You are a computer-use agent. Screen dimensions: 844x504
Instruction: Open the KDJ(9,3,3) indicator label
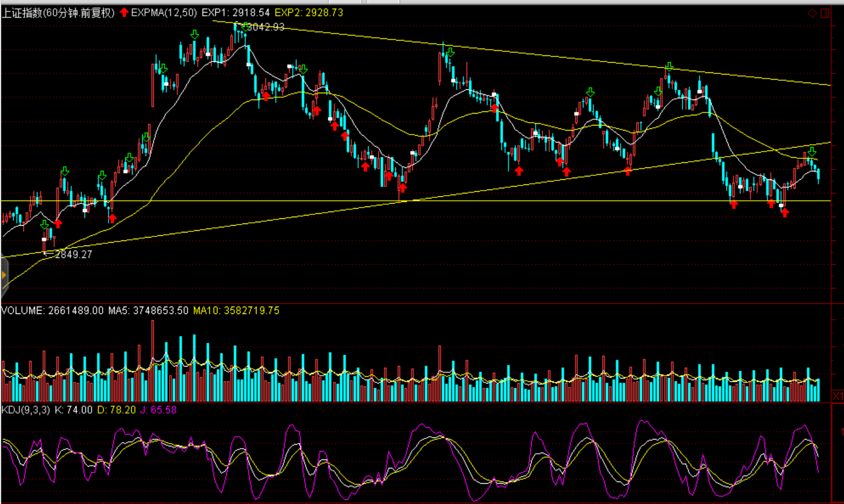click(26, 410)
